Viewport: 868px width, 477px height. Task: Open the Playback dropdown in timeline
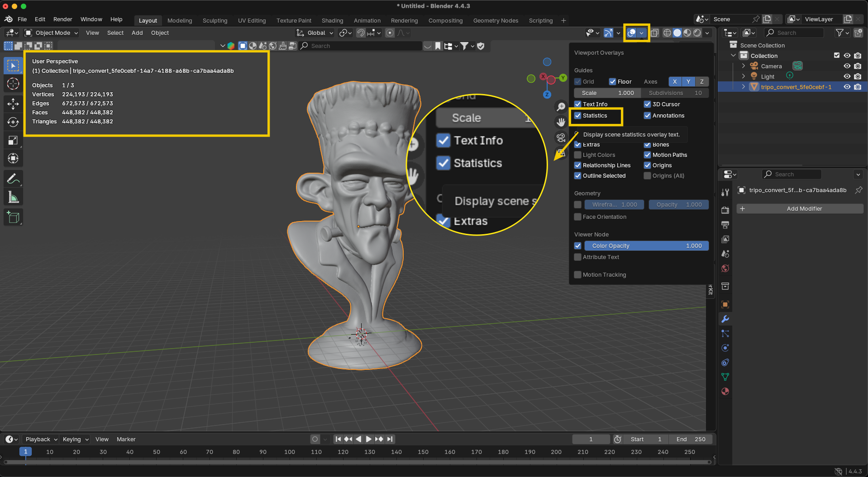coord(41,439)
